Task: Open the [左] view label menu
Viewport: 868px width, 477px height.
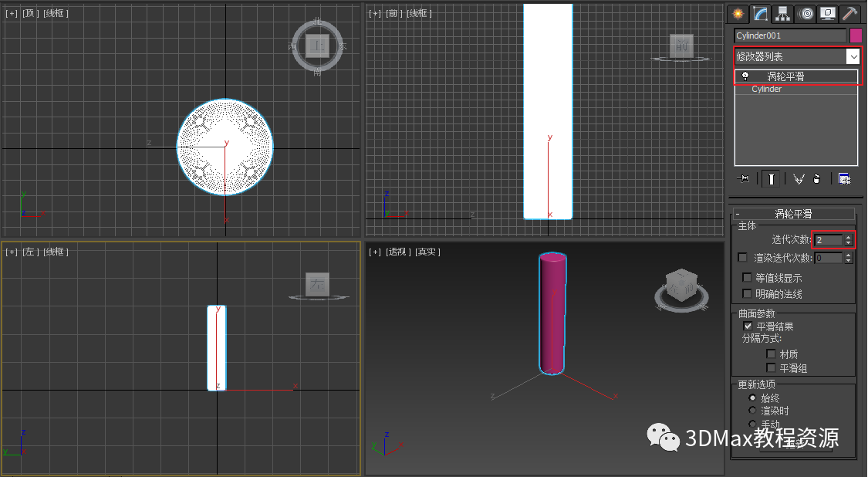Action: [x=30, y=252]
